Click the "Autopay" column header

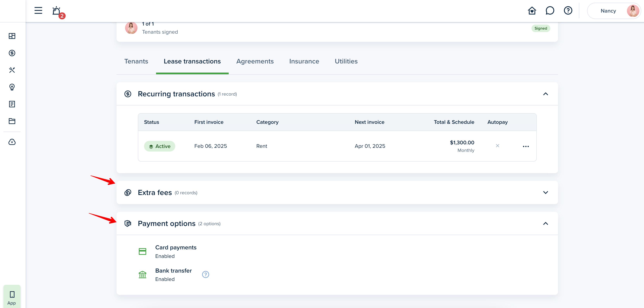(x=497, y=122)
